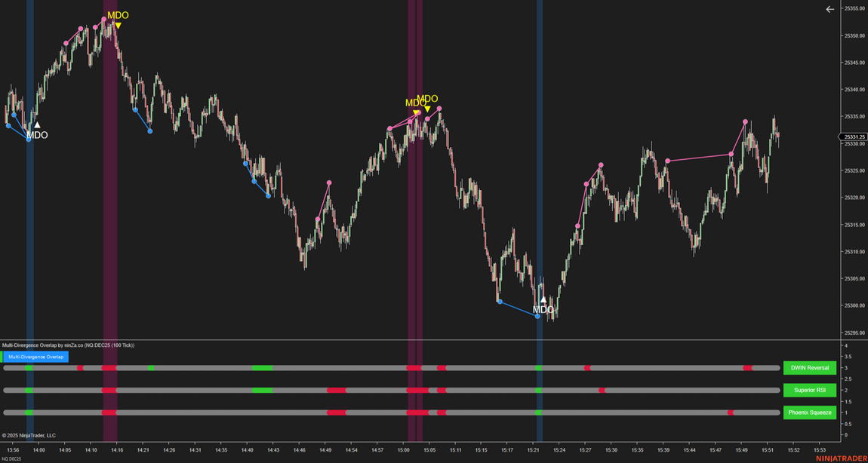Click the green segment on DWIN Reversal row near 14:21
The height and width of the screenshot is (463, 868).
pyautogui.click(x=151, y=368)
